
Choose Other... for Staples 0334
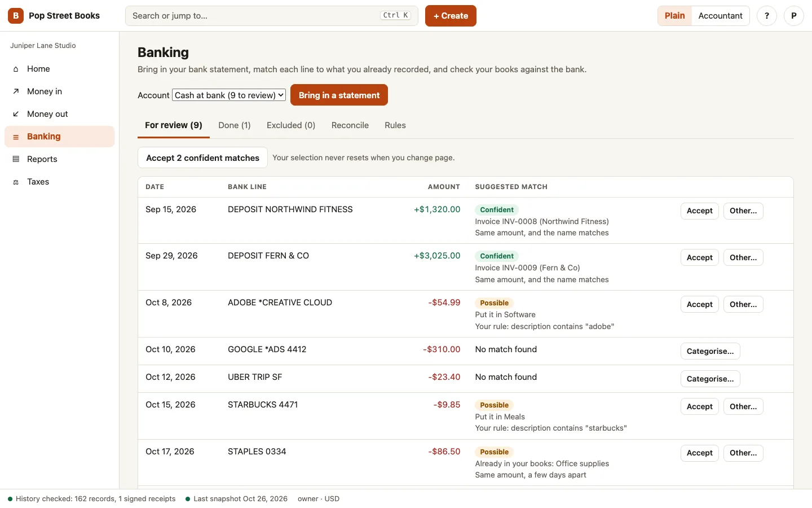coord(743,453)
